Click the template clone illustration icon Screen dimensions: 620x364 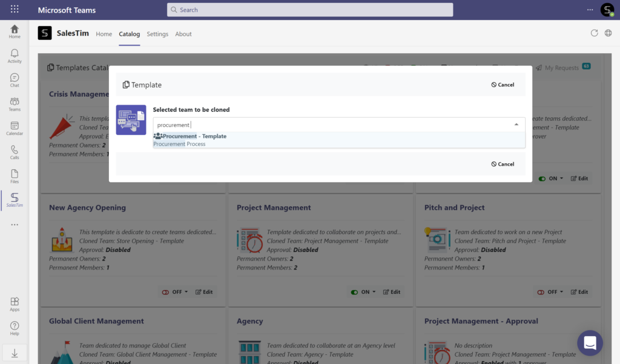coord(131,120)
